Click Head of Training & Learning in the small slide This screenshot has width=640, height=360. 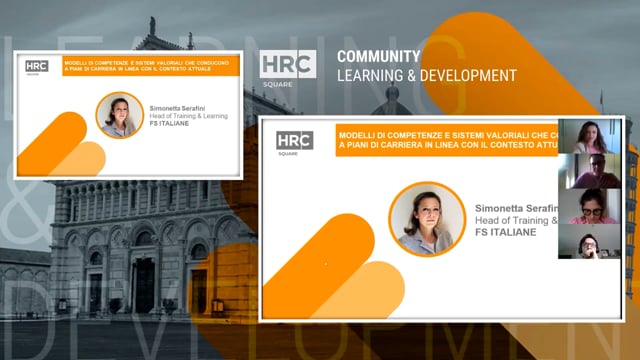(x=189, y=116)
